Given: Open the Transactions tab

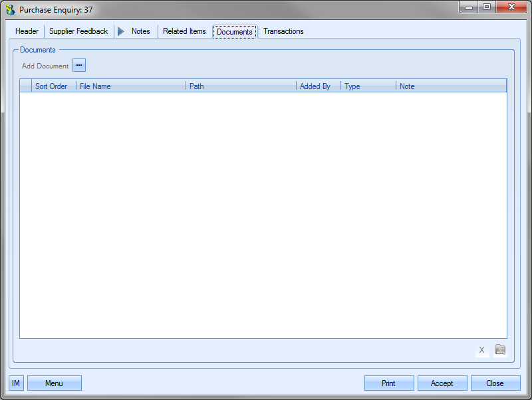Looking at the screenshot, I should pyautogui.click(x=283, y=31).
